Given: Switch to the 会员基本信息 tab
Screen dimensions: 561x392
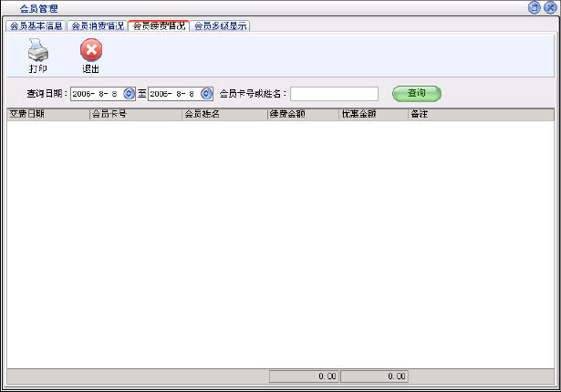Looking at the screenshot, I should [x=36, y=26].
